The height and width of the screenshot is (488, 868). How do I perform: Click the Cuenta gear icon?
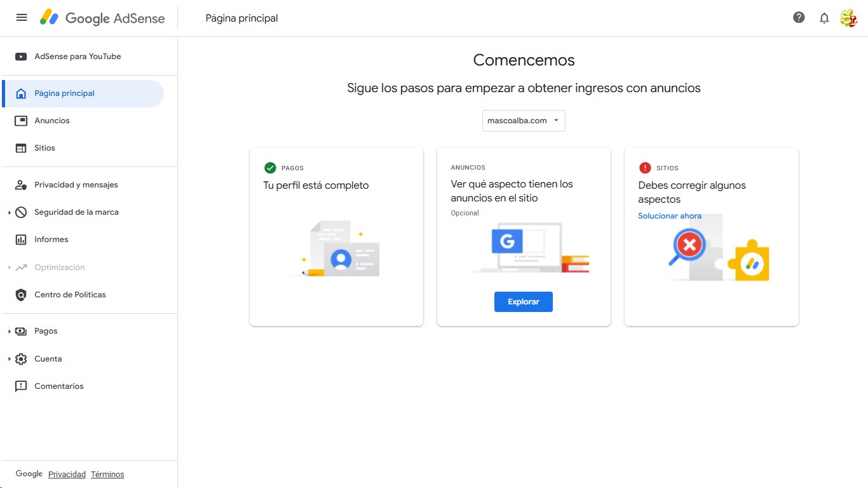(21, 359)
